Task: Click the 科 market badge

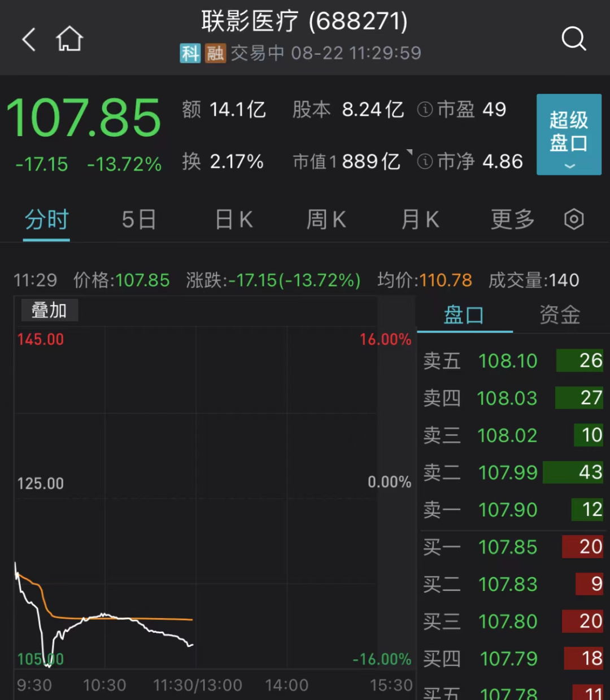Action: point(190,54)
